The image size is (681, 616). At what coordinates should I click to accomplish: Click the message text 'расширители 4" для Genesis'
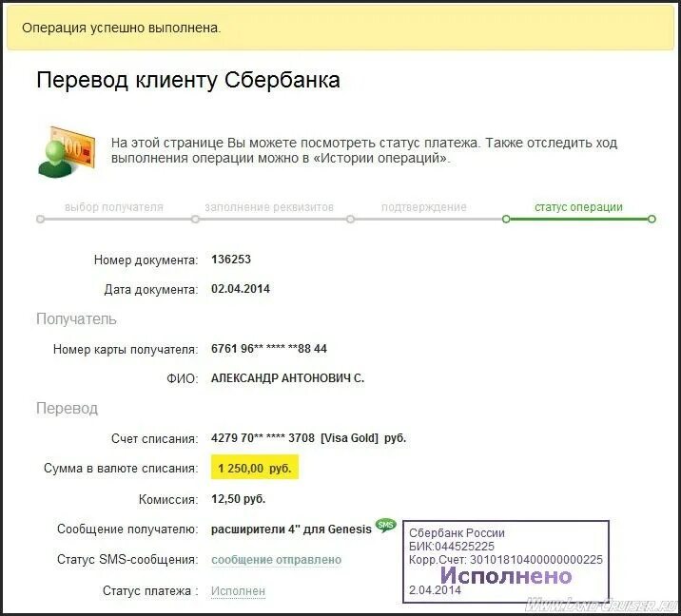tap(291, 529)
